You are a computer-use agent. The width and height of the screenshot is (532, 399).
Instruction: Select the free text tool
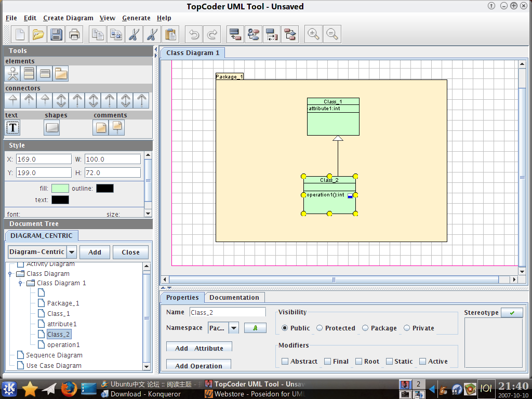tap(13, 128)
